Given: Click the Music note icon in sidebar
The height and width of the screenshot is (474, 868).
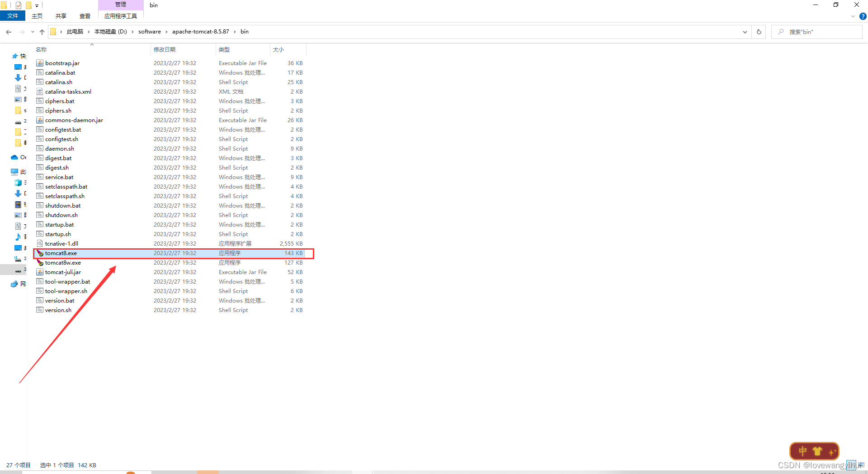Looking at the screenshot, I should [x=18, y=237].
